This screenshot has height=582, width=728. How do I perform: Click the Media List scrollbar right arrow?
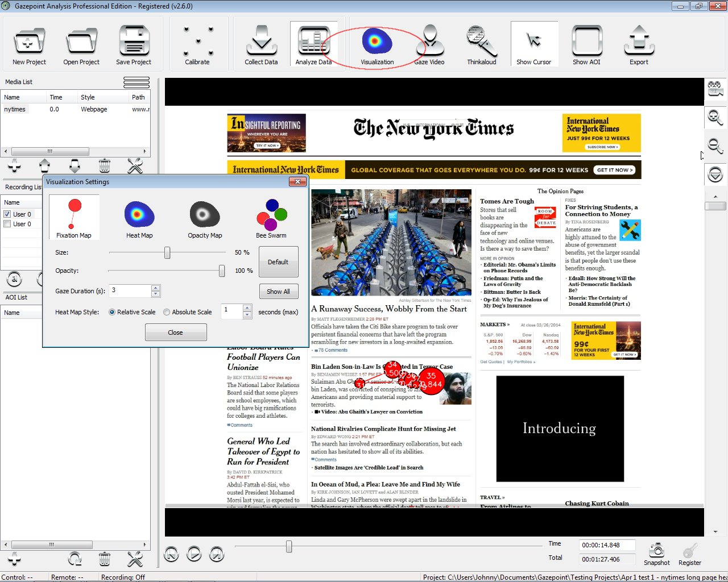point(145,151)
